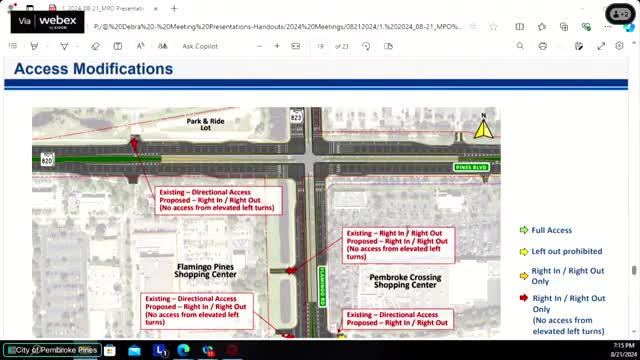The image size is (640, 360).
Task: Select the Draw pen tool
Action: (64, 46)
